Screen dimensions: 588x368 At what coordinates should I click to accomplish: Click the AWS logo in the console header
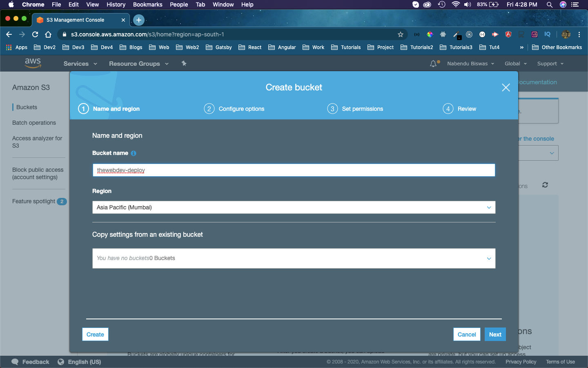33,63
